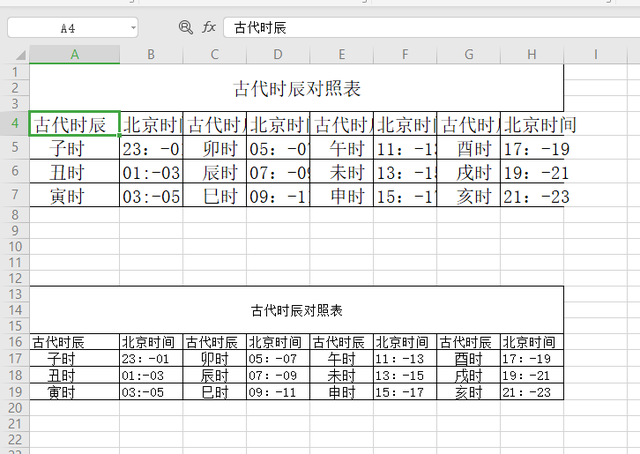Select cell H5 containing 17:-19
The image size is (640, 454).
[x=532, y=147]
